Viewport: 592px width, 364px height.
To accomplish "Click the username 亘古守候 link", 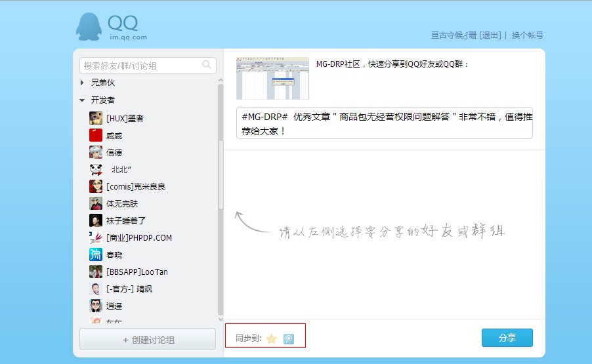I will coord(454,35).
